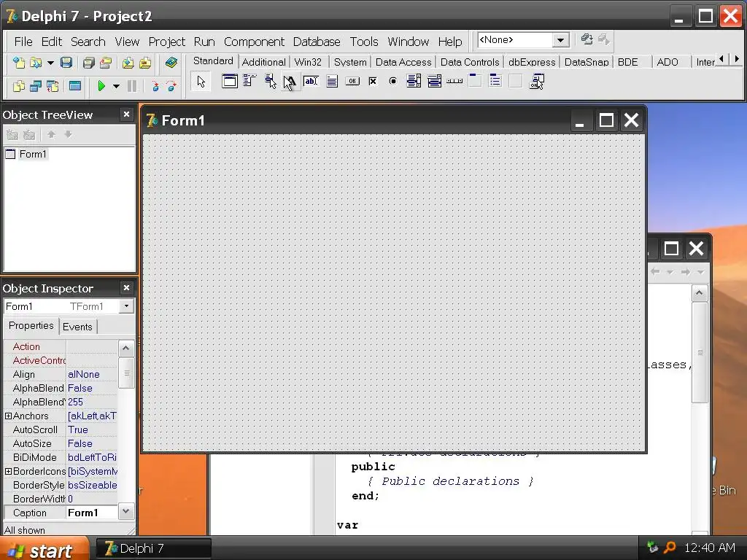Click the New Items toolbar icon
Viewport: 747px width, 560px height.
pyautogui.click(x=18, y=63)
